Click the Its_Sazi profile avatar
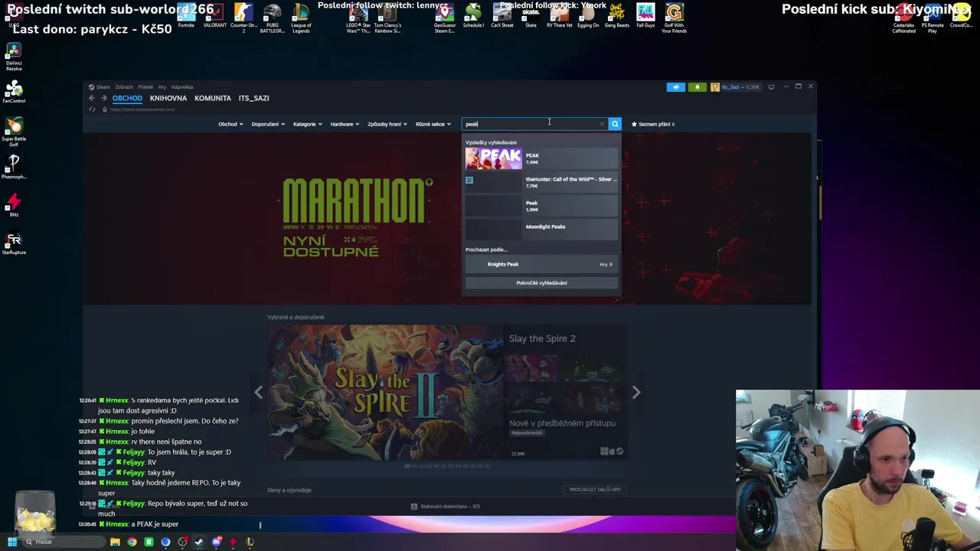The height and width of the screenshot is (551, 980). click(715, 87)
